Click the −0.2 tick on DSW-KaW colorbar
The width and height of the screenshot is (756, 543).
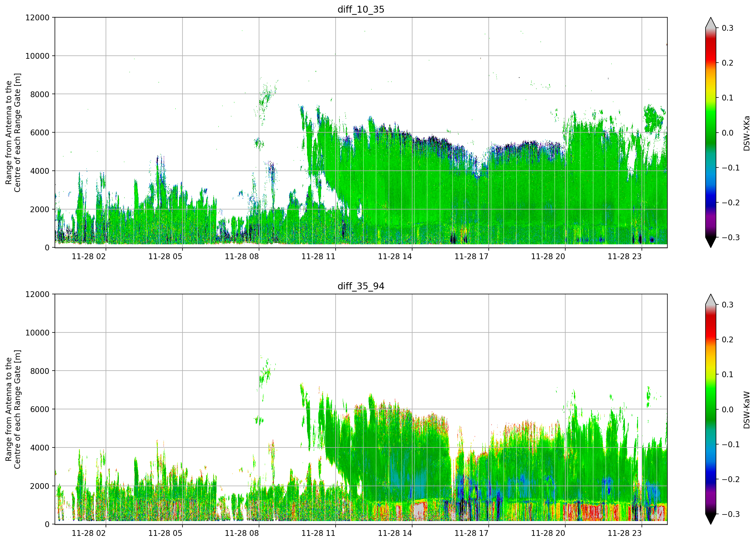(x=731, y=479)
